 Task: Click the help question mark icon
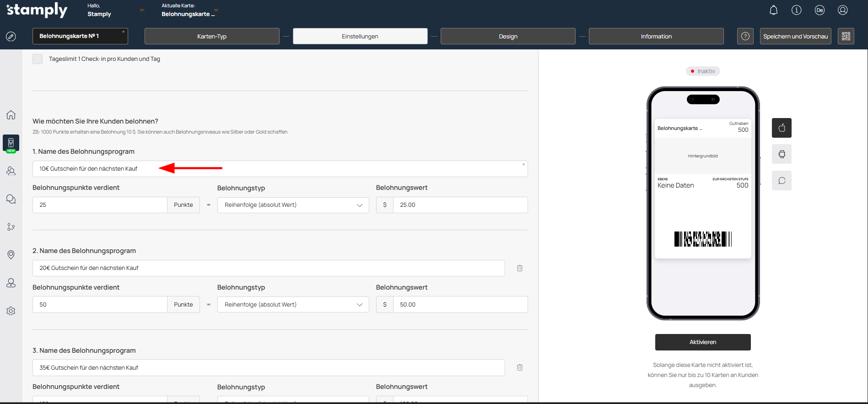point(745,36)
